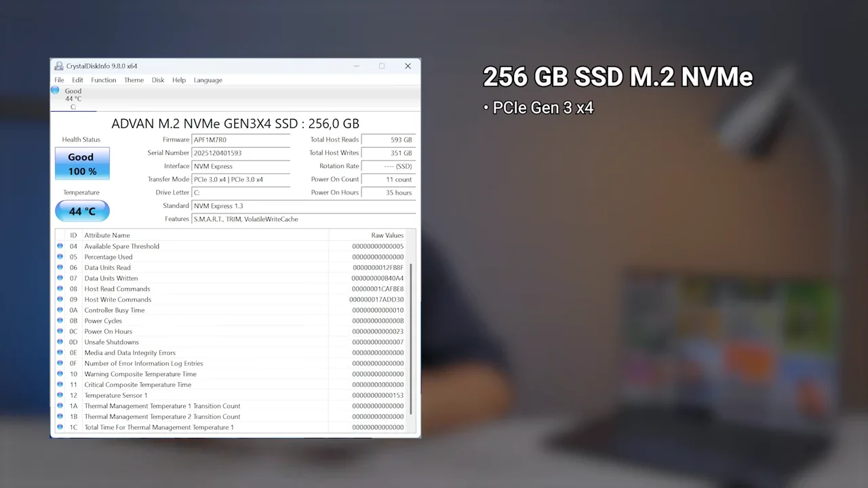Open the Help menu
Screen dimensions: 868x488
coord(179,80)
